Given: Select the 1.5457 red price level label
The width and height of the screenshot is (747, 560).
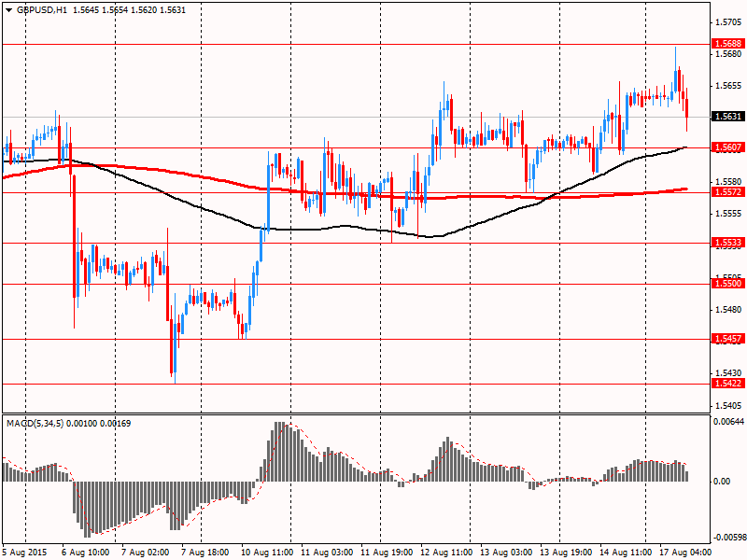Looking at the screenshot, I should tap(727, 338).
